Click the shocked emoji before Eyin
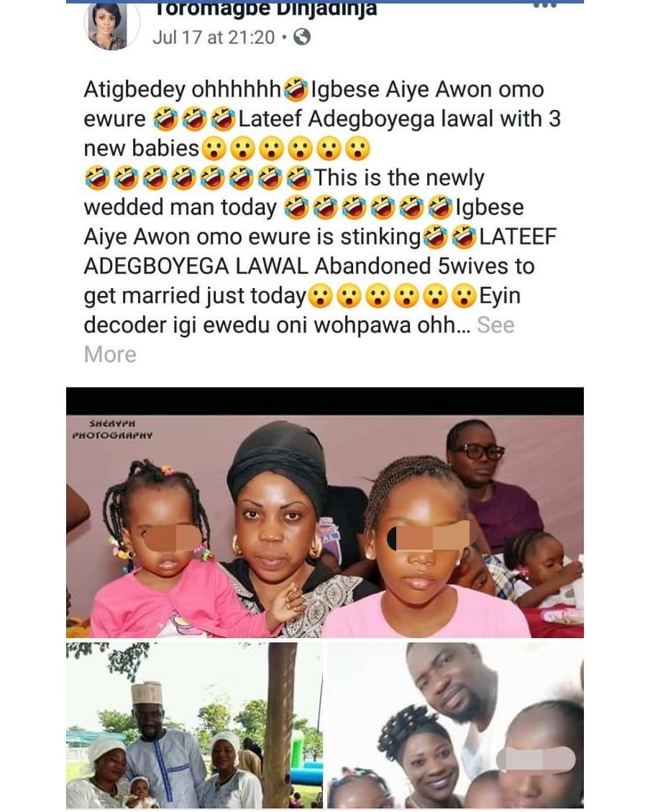 (x=464, y=296)
